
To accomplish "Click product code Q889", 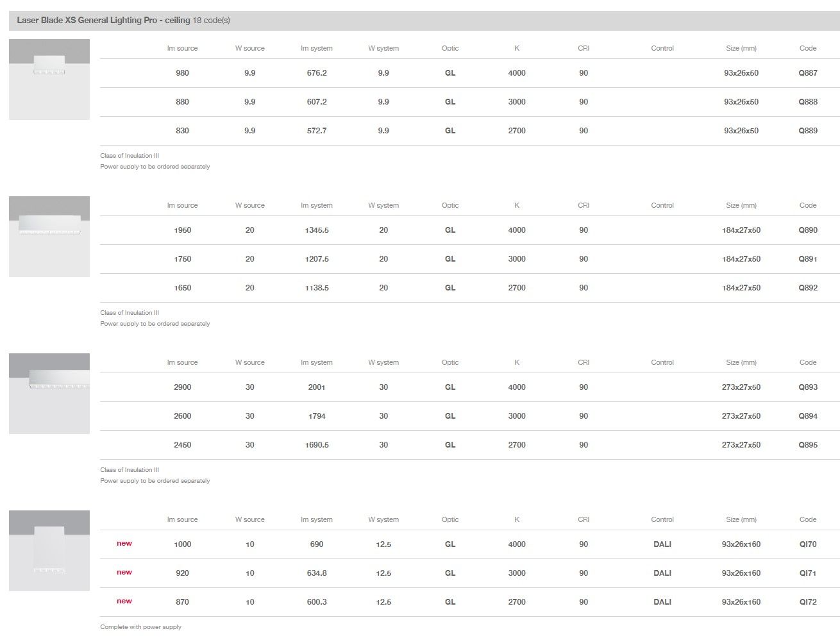I will coord(807,131).
